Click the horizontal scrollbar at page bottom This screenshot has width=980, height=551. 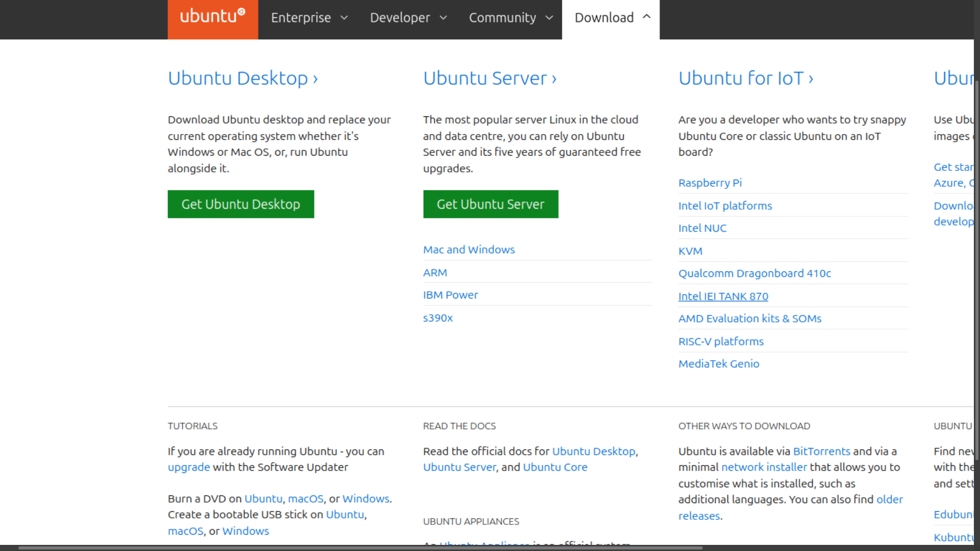click(x=360, y=548)
